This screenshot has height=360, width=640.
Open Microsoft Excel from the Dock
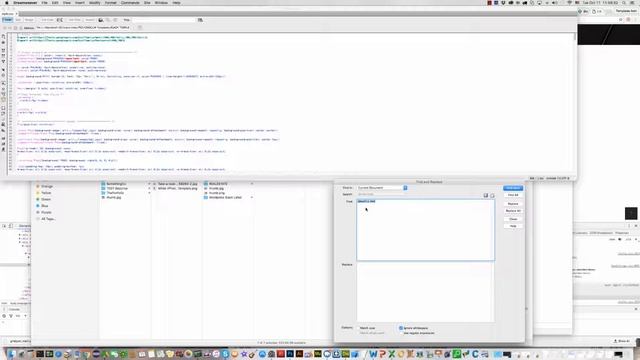391,354
